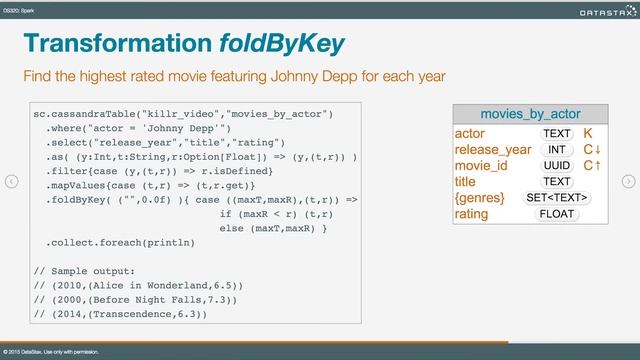Click the Before Night Falls output line
Screen dimensions: 640x360
tap(135, 300)
